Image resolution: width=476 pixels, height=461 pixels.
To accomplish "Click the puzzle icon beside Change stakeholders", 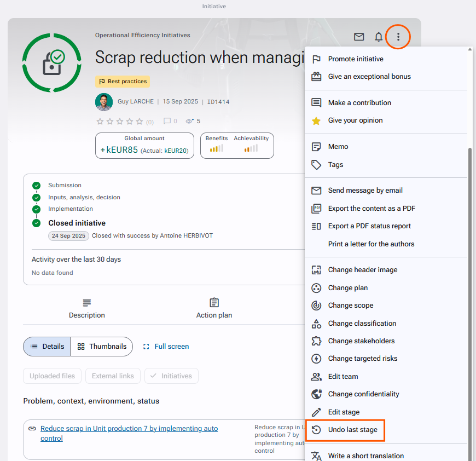I will coord(316,341).
